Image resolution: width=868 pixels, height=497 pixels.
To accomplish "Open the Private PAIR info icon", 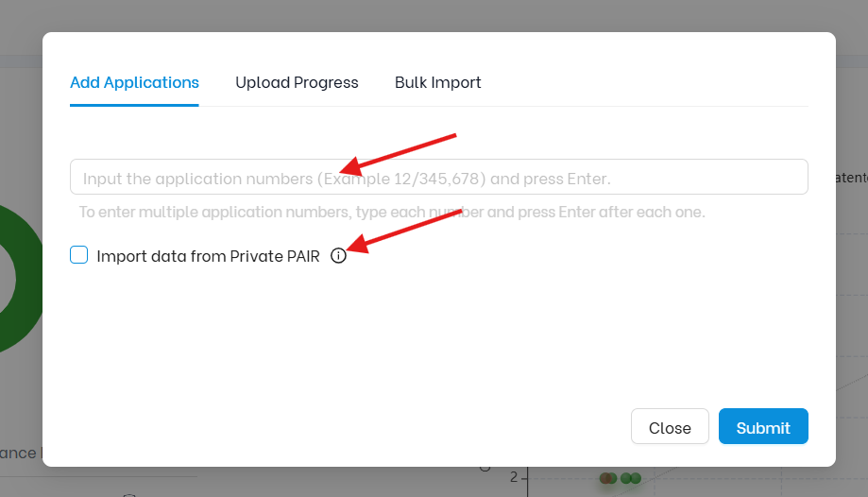I will tap(338, 256).
